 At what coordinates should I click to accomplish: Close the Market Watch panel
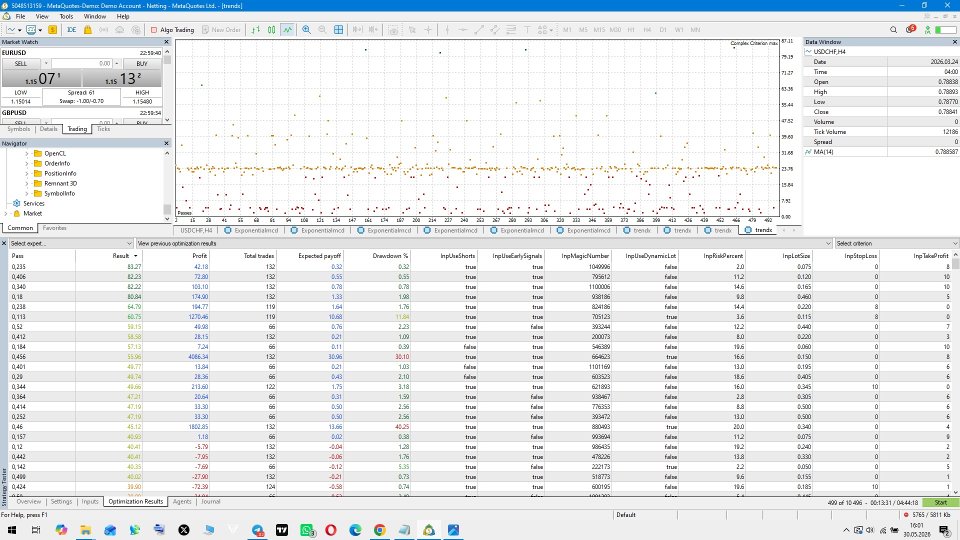pyautogui.click(x=166, y=42)
